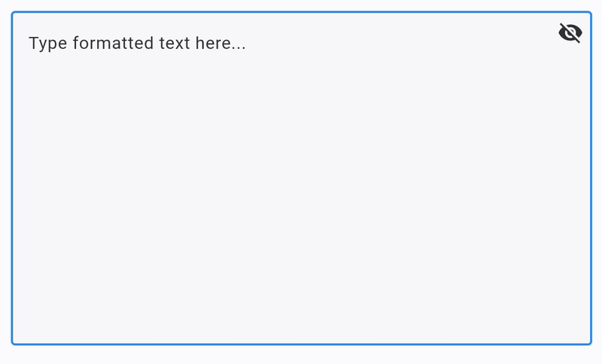Hit the dark eye-off icon
Image resolution: width=602 pixels, height=364 pixels.
click(570, 33)
